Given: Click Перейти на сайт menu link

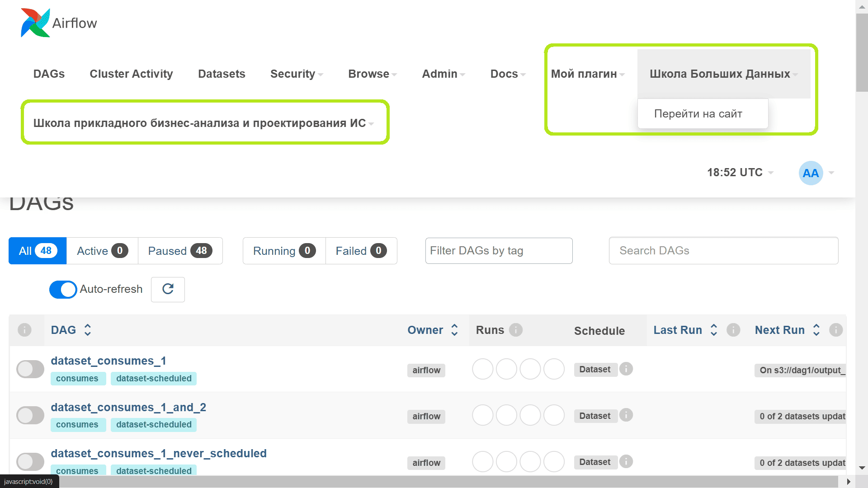Looking at the screenshot, I should pos(698,114).
